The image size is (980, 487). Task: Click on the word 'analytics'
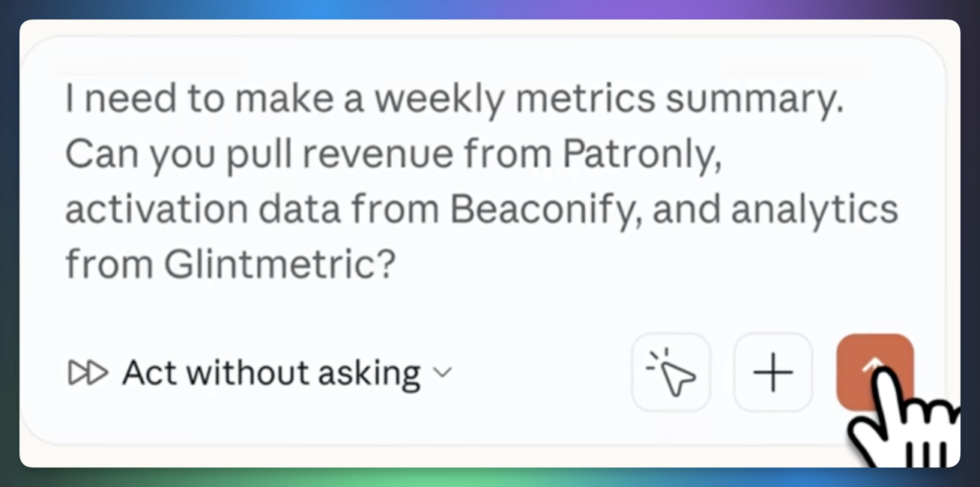click(814, 210)
